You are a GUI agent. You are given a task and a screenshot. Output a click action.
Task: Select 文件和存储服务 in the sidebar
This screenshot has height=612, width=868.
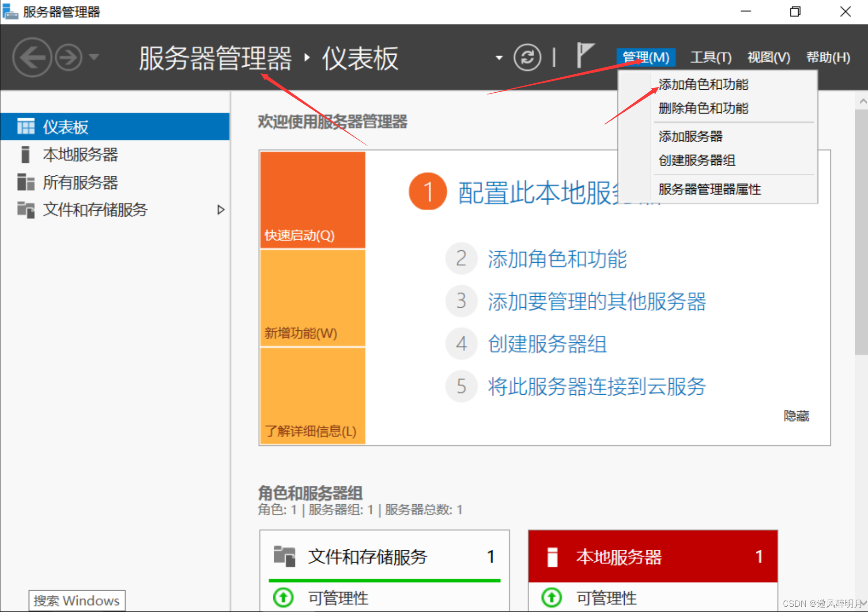115,210
